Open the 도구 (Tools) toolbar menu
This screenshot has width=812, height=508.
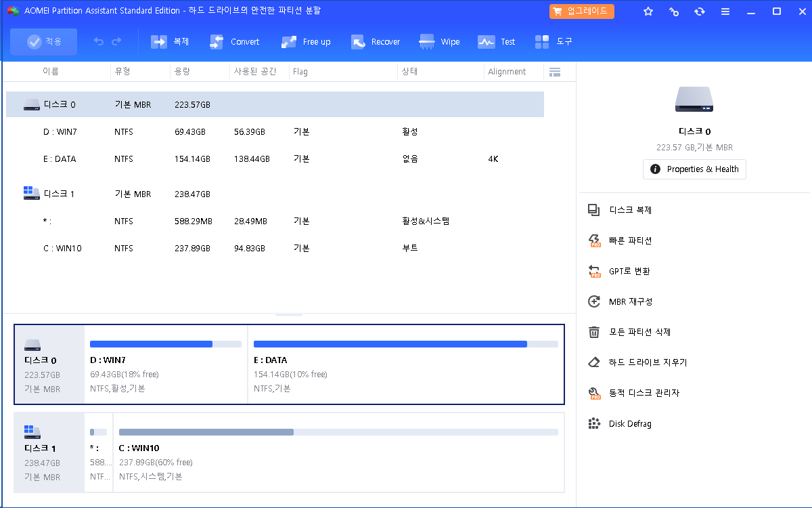pyautogui.click(x=554, y=42)
